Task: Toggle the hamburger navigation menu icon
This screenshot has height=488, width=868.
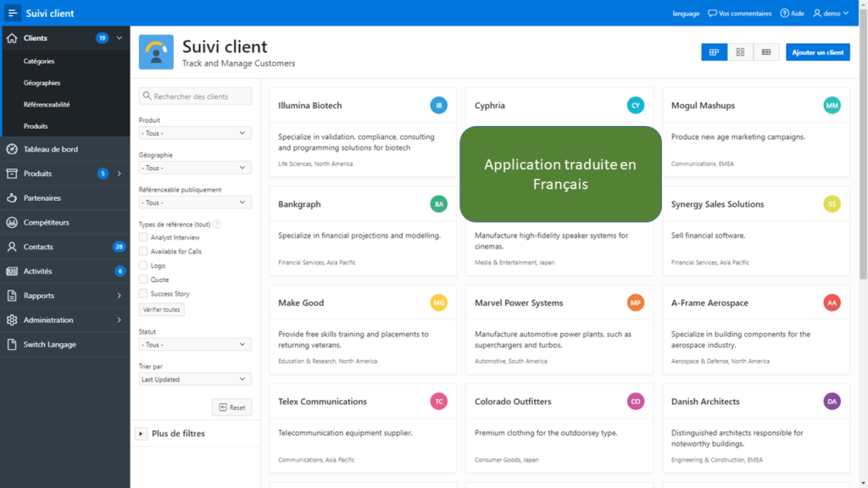Action: click(12, 13)
